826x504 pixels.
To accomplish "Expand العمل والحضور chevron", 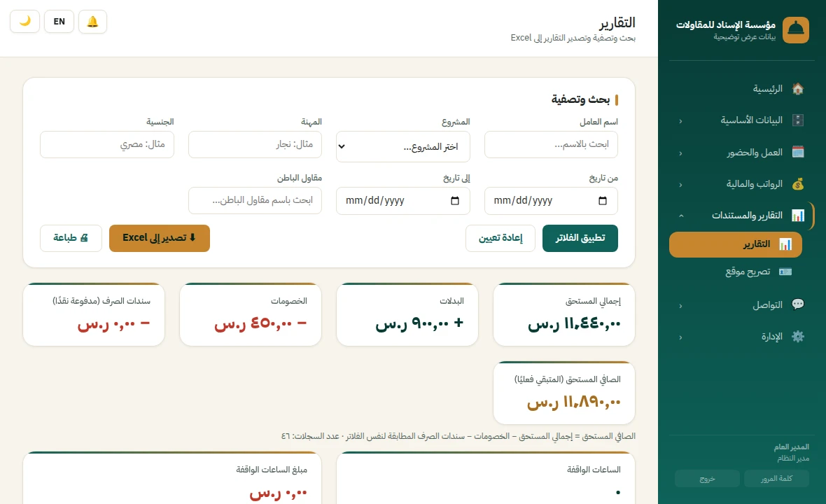I will 680,153.
